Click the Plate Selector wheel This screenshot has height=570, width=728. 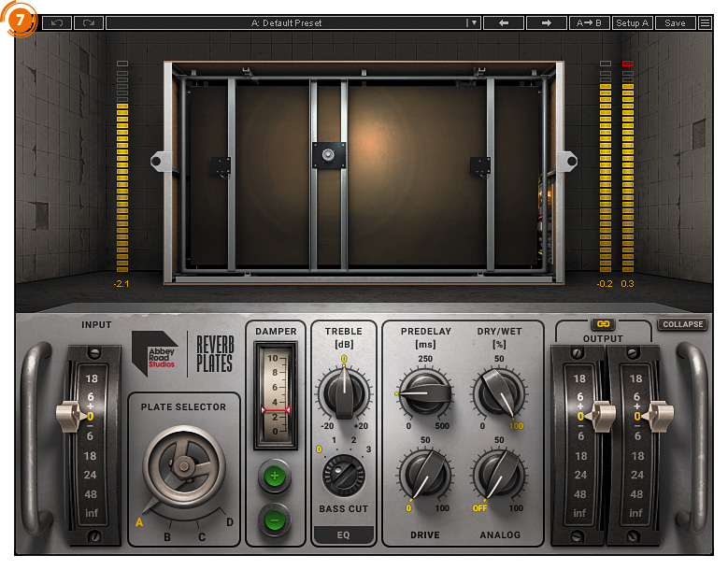pyautogui.click(x=184, y=466)
